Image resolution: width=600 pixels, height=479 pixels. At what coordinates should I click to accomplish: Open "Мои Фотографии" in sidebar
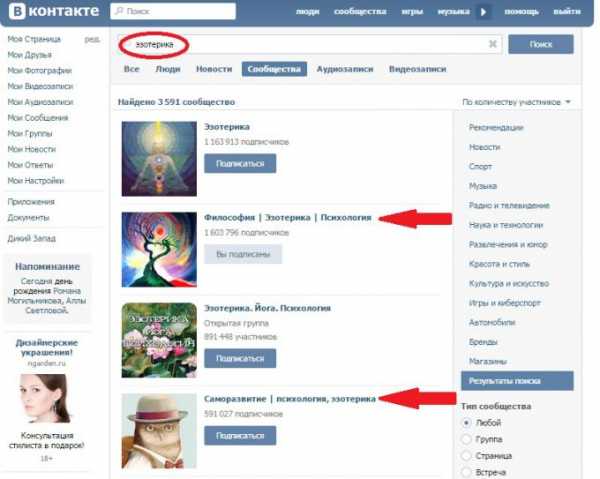coord(40,71)
